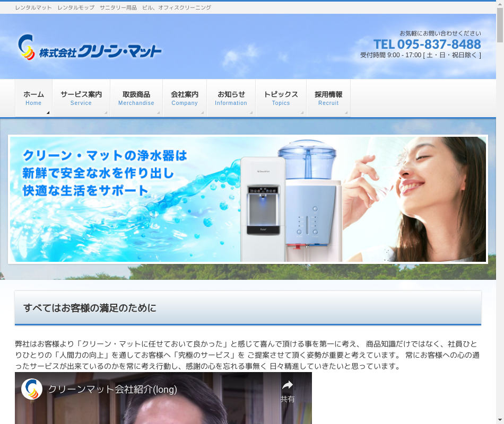Viewport: 504px width, 424px height.
Task: Go to 会社案内 Company page
Action: 185,98
